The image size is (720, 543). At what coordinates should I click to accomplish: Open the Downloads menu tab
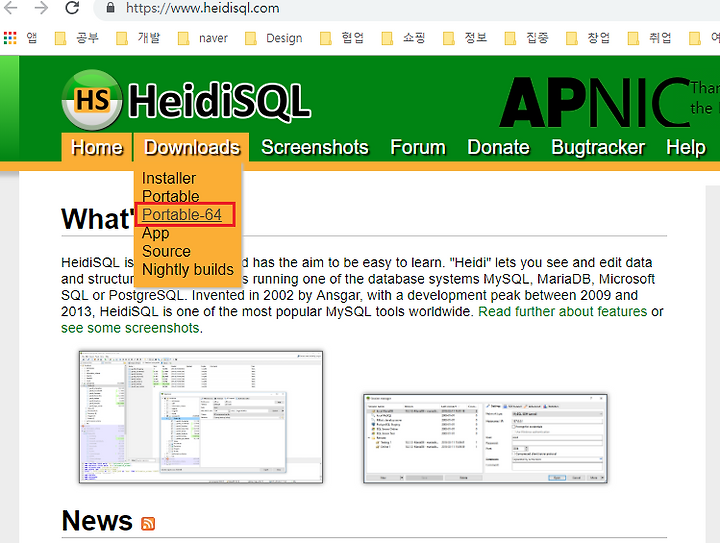pos(192,147)
